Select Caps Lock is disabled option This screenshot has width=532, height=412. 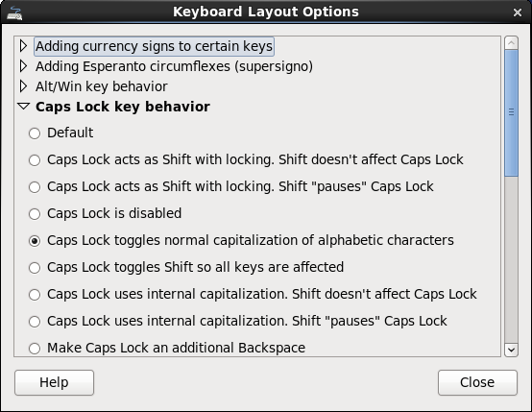pos(35,214)
